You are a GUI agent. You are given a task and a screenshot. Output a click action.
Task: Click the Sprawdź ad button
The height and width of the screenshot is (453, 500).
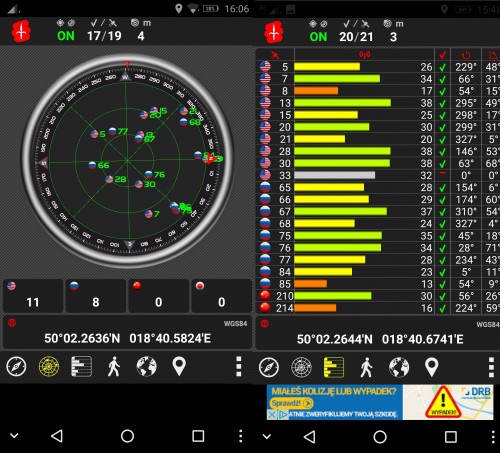click(x=292, y=403)
